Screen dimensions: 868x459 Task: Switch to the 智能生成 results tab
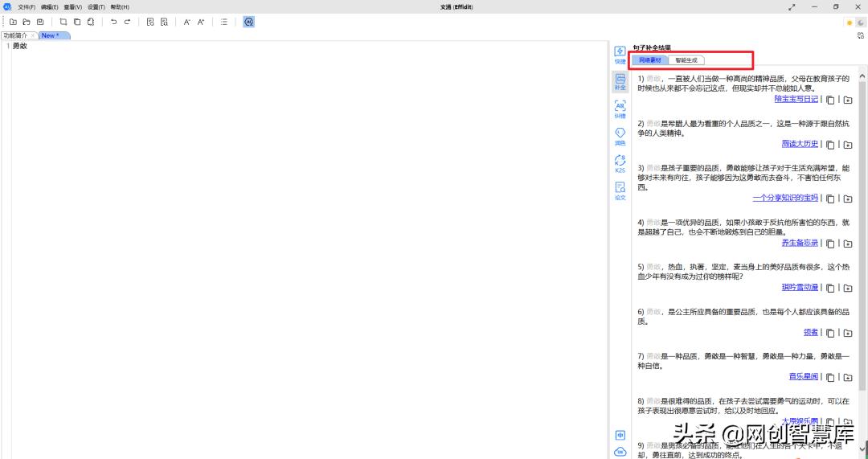[x=686, y=59]
